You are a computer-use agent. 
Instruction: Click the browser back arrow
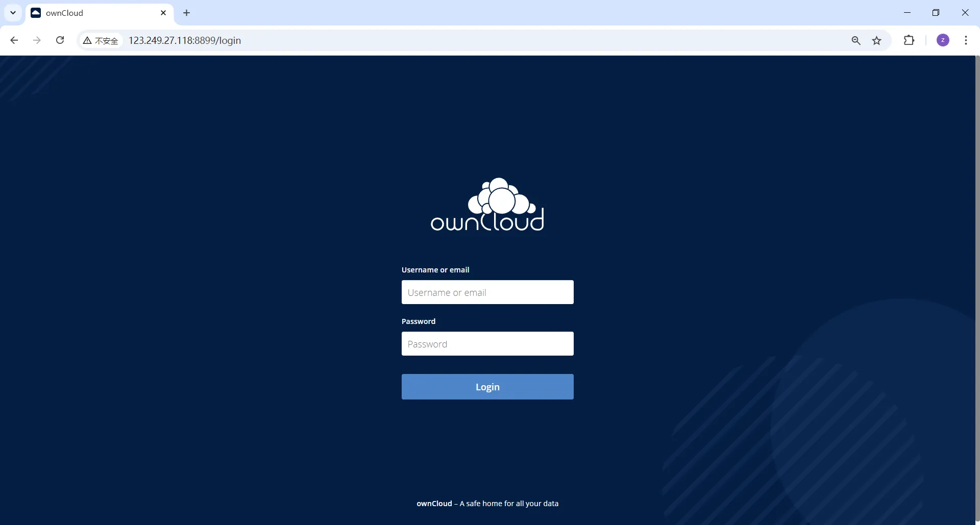[14, 40]
